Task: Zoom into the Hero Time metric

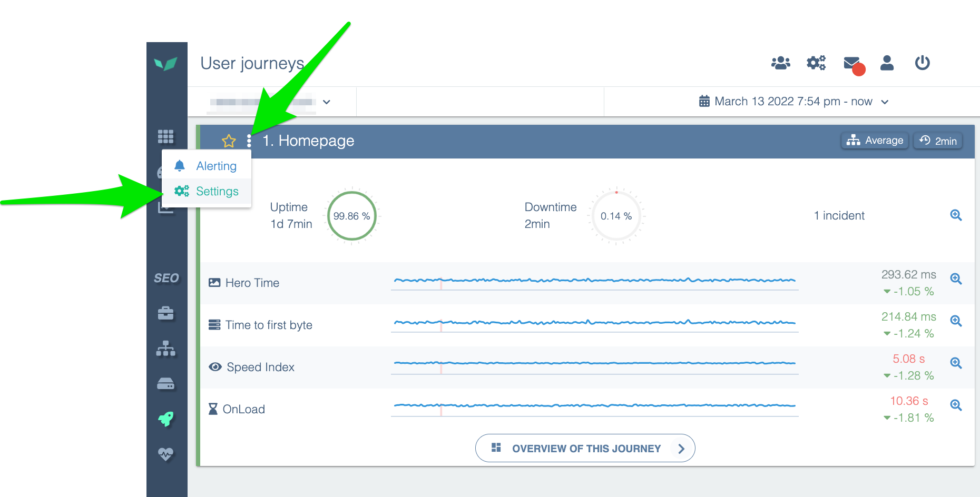Action: [x=956, y=279]
